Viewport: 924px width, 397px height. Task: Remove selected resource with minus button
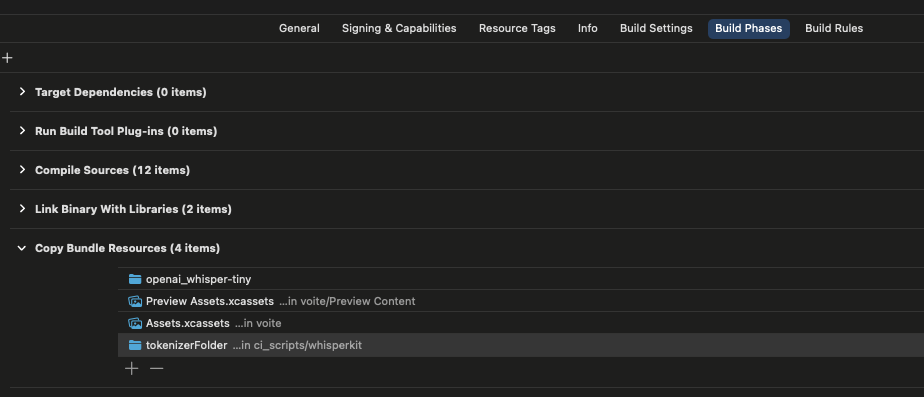tap(156, 369)
